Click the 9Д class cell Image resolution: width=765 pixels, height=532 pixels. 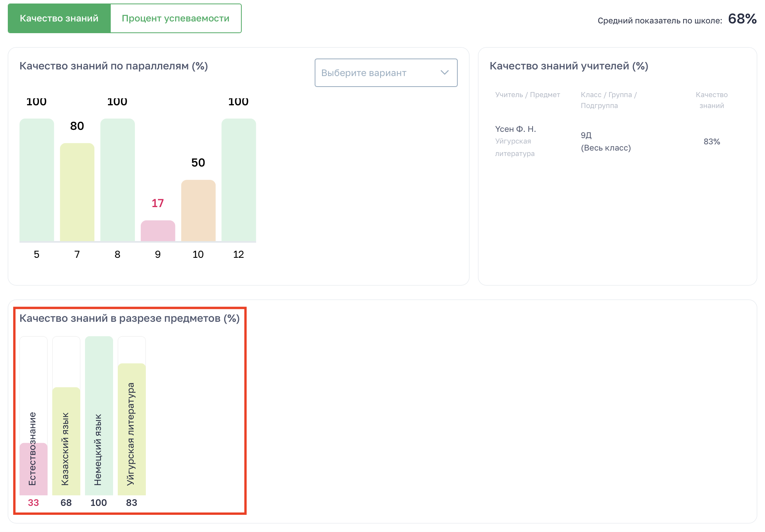click(586, 135)
